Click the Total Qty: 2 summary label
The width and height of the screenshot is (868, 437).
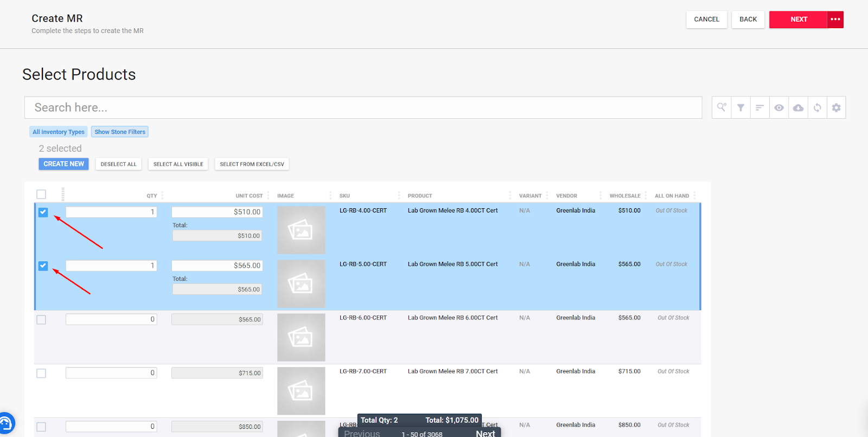point(379,420)
